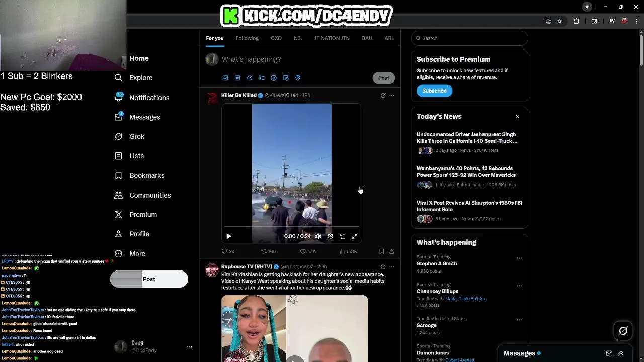Open Chrome three-dot menu
The image size is (644, 362).
pyautogui.click(x=636, y=21)
